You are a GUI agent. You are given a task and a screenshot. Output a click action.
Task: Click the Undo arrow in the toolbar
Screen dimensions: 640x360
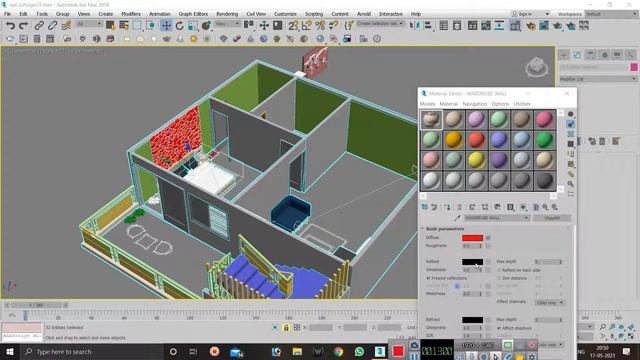point(10,26)
